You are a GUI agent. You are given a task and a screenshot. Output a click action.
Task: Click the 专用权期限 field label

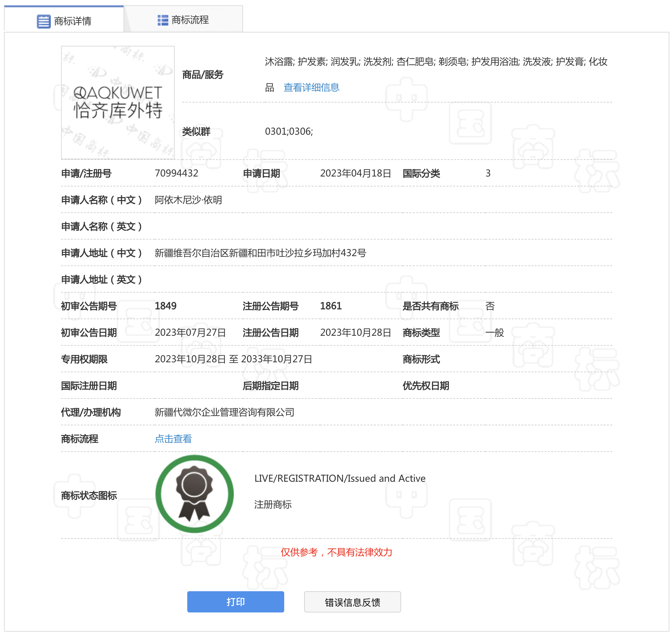point(84,359)
